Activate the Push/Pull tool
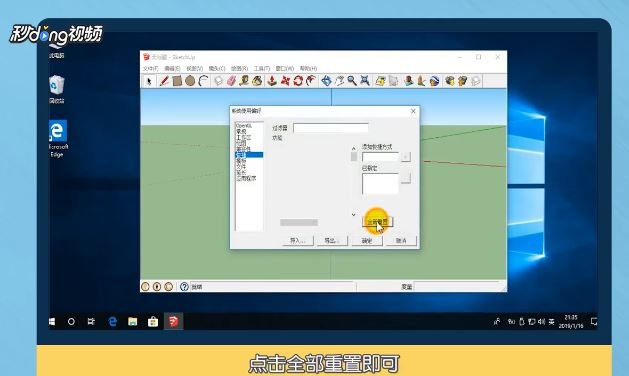Image resolution: width=629 pixels, height=376 pixels. (x=272, y=81)
